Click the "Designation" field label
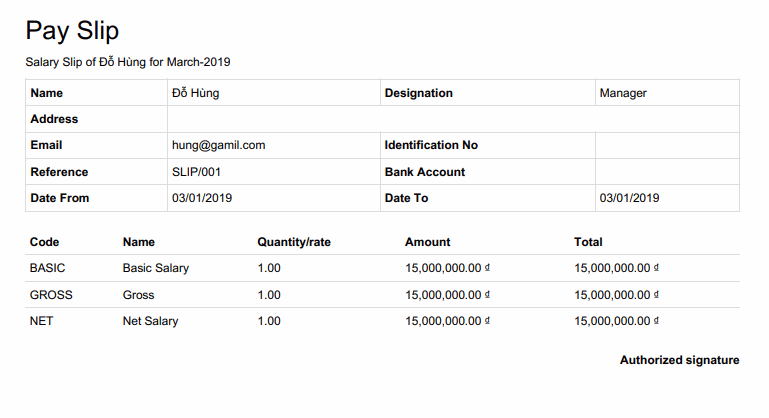 click(418, 93)
